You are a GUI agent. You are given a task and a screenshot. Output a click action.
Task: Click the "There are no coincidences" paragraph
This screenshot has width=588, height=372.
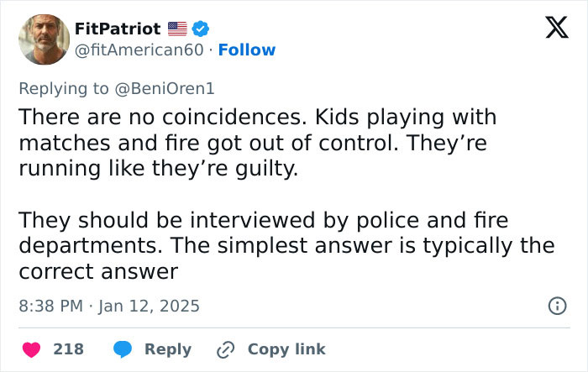(257, 140)
